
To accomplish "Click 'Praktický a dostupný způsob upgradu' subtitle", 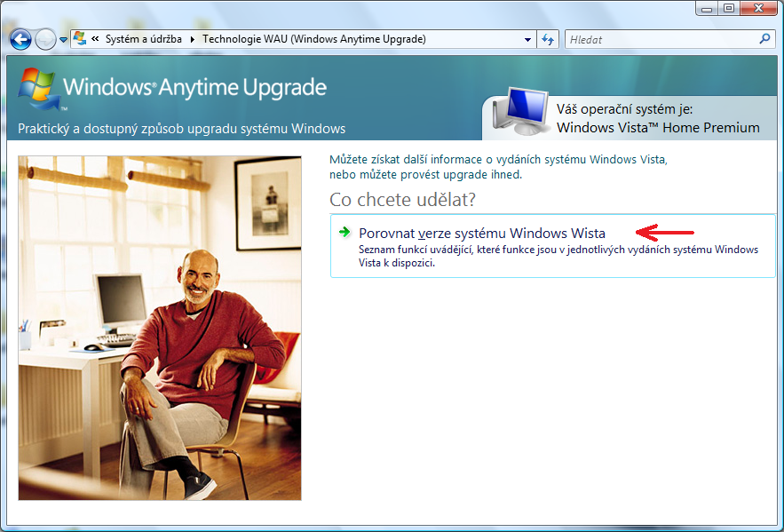I will (181, 129).
